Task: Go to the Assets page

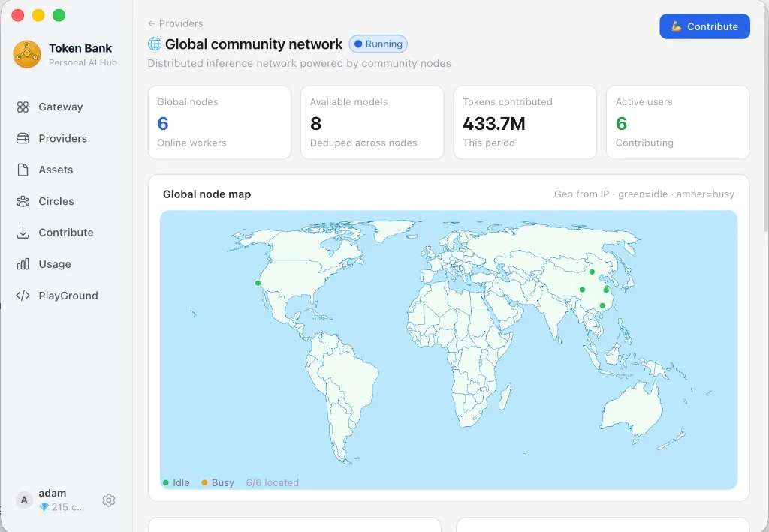Action: point(67,170)
